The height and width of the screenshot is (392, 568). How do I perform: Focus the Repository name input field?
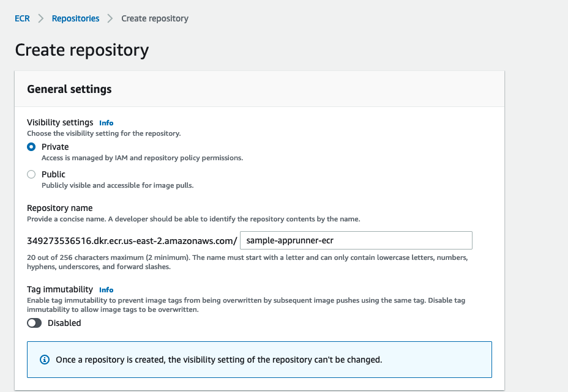pos(356,240)
